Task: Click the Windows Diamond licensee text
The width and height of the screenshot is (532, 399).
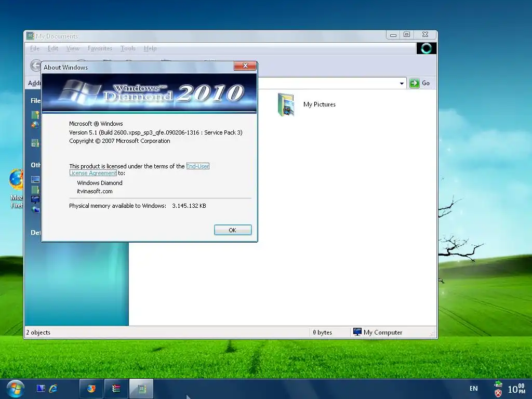Action: pyautogui.click(x=99, y=183)
